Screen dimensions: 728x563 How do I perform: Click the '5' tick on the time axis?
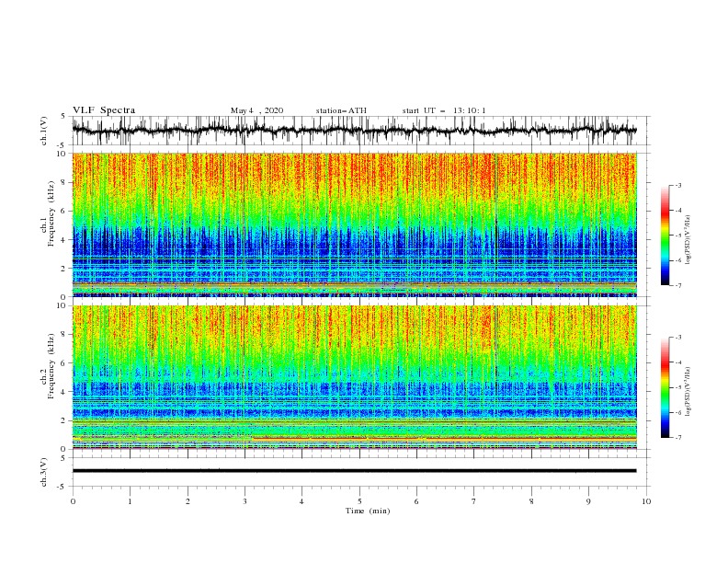click(359, 501)
